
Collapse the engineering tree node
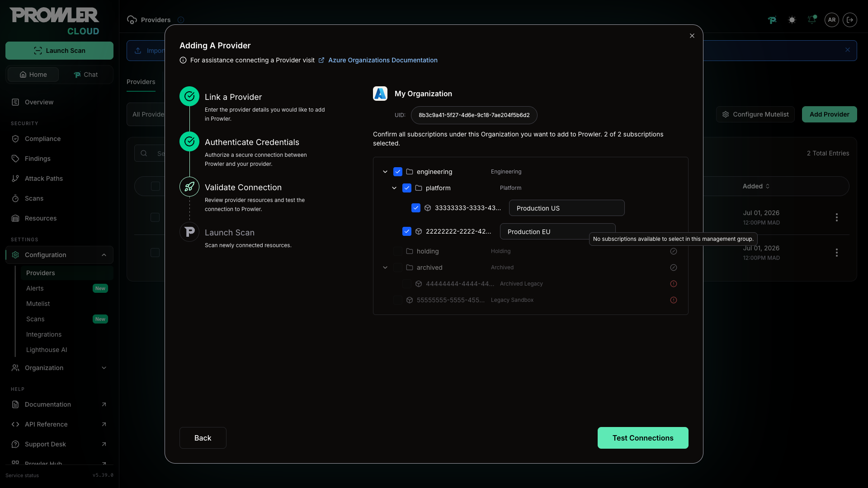385,172
